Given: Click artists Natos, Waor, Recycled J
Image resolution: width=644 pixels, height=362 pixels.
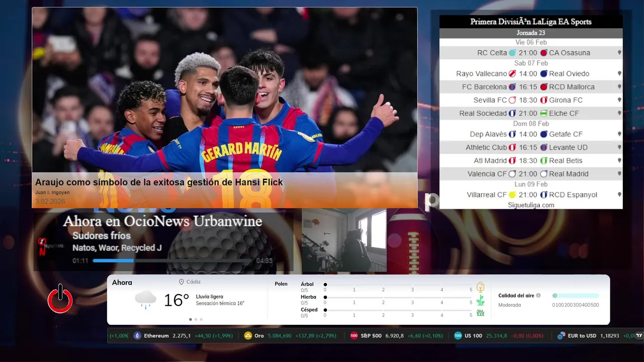Looking at the screenshot, I should 117,248.
